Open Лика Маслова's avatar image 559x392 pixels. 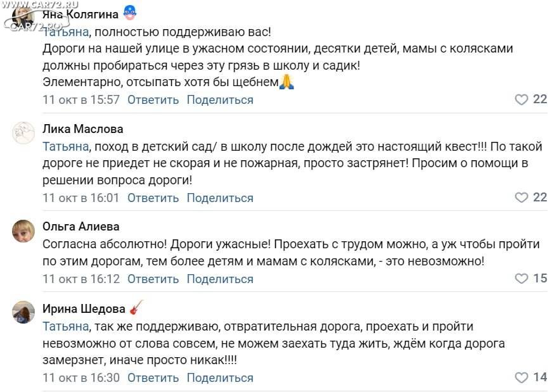pyautogui.click(x=23, y=132)
